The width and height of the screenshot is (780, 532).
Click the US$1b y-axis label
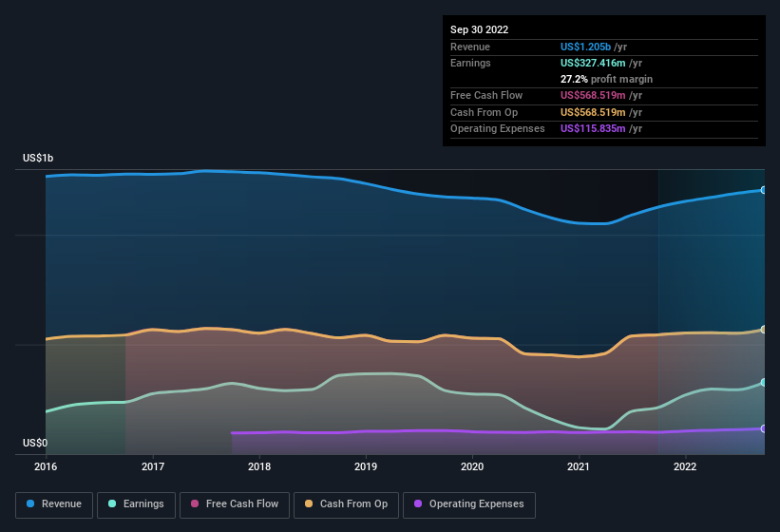[x=38, y=158]
